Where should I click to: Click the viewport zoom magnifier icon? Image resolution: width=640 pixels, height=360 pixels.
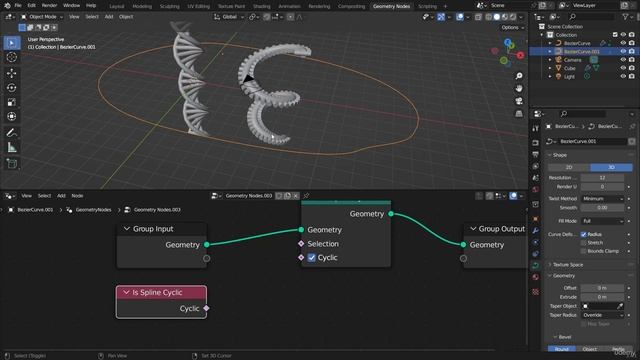[x=519, y=76]
